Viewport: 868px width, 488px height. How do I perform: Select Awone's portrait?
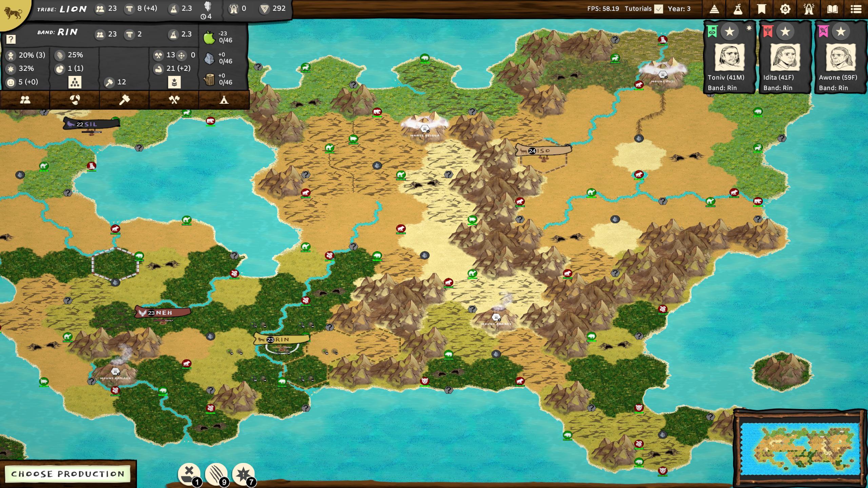point(841,58)
